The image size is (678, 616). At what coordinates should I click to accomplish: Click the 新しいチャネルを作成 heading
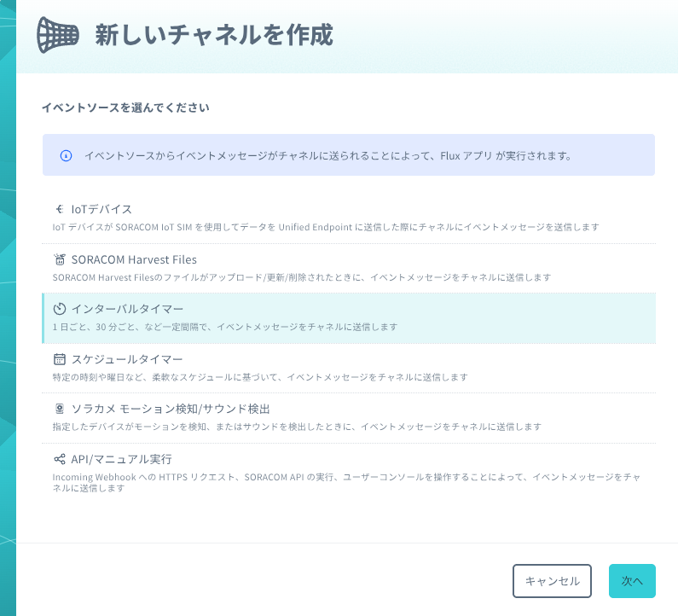coord(213,35)
